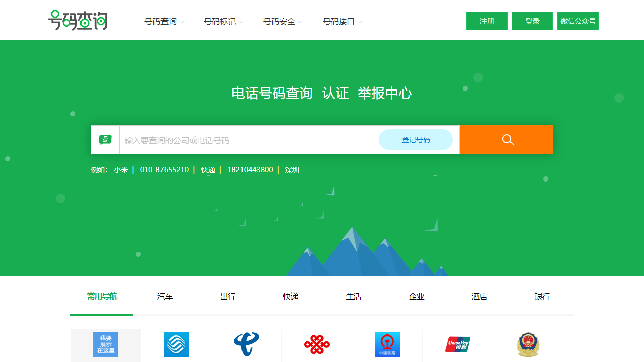The image size is (644, 362).
Task: Open the 号码安全 navigation menu
Action: coord(279,22)
